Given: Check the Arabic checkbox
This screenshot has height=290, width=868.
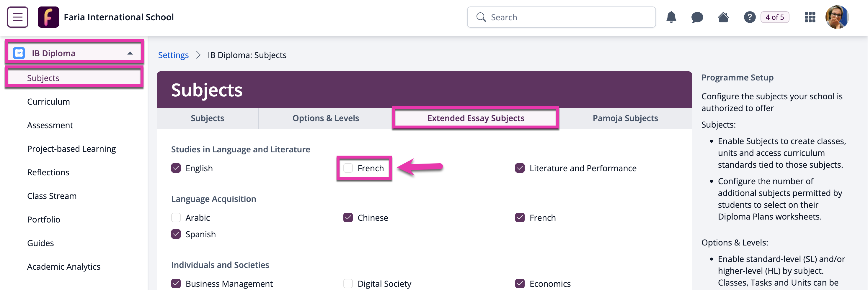Looking at the screenshot, I should click(x=176, y=218).
